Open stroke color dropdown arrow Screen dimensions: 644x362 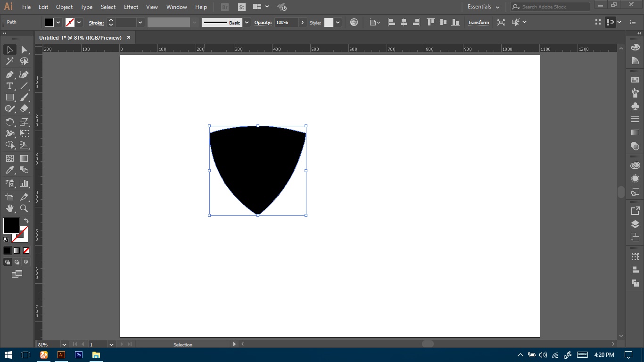click(x=79, y=22)
